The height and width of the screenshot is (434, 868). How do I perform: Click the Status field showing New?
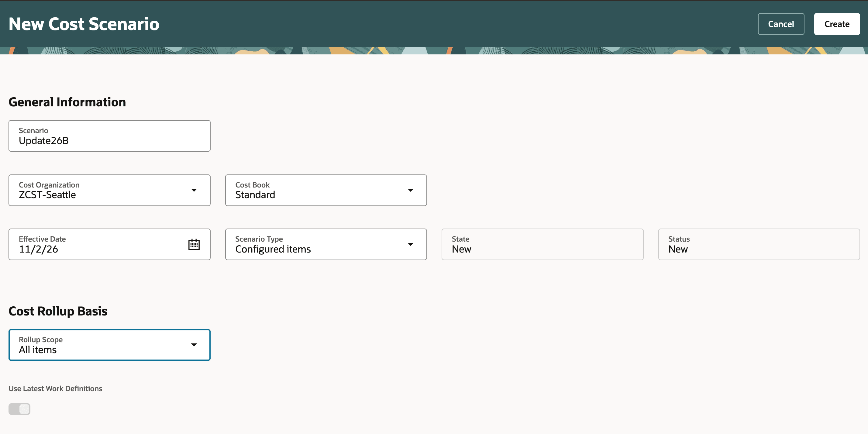759,244
